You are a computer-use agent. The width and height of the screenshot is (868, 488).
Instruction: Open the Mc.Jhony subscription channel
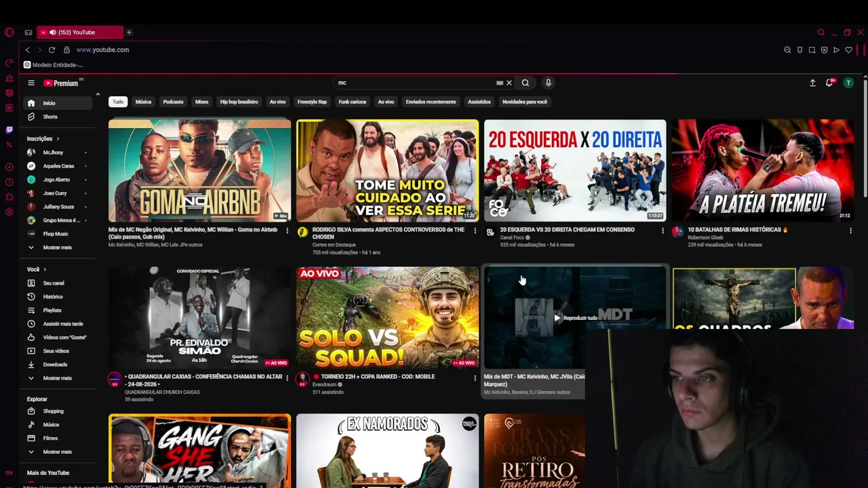tap(58, 152)
